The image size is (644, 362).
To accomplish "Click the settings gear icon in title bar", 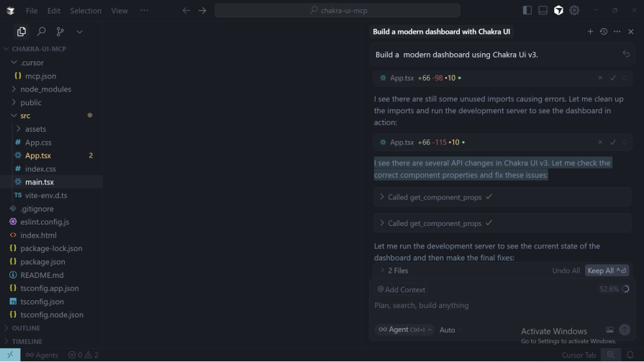I will click(574, 10).
